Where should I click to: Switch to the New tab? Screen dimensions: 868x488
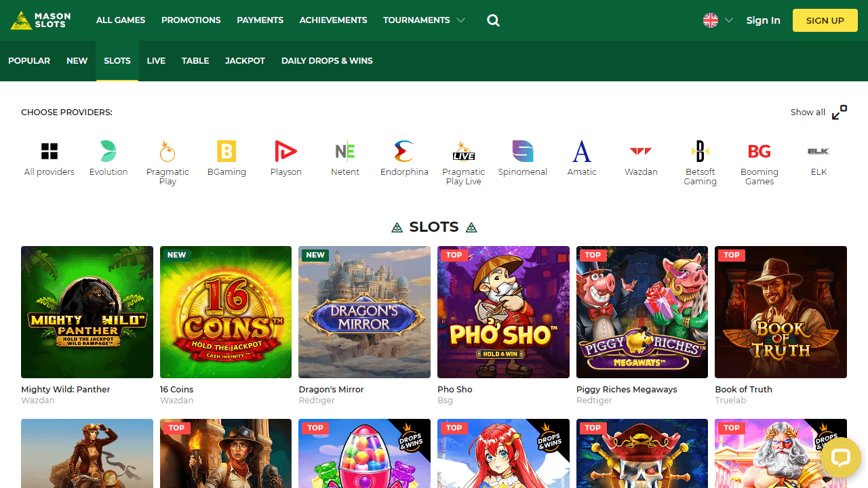(x=77, y=61)
